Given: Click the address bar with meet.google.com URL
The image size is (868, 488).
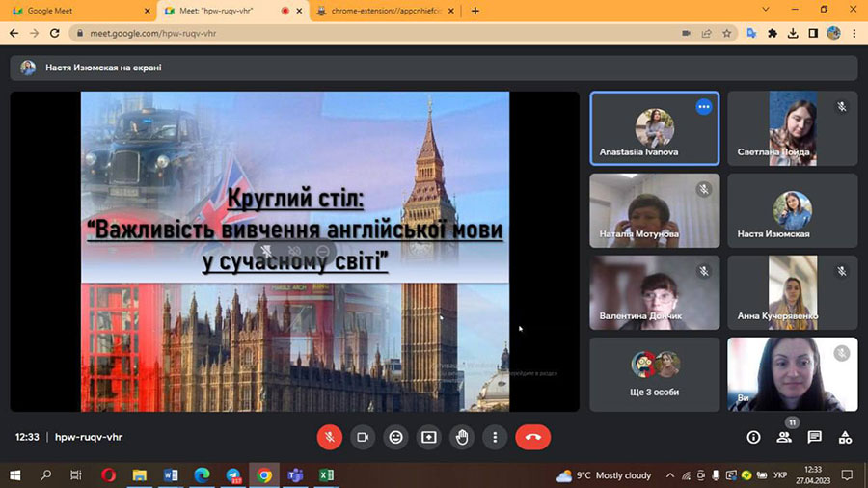Looking at the screenshot, I should pos(366,32).
